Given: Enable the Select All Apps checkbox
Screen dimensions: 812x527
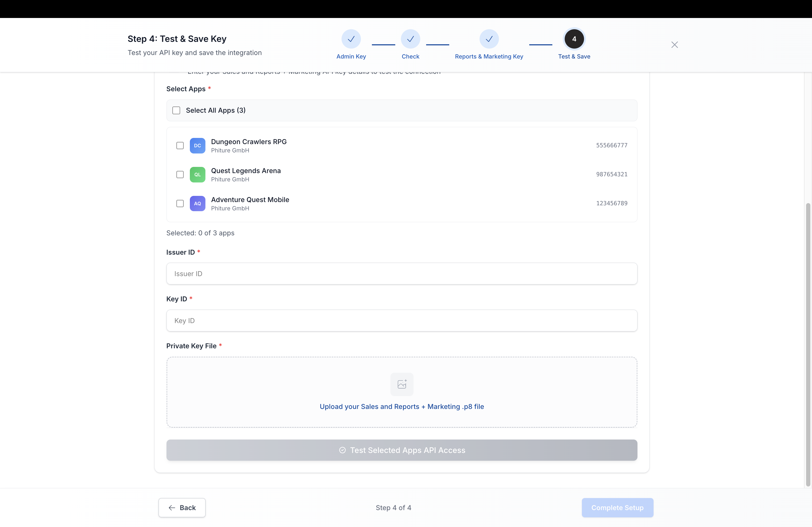Looking at the screenshot, I should (176, 110).
